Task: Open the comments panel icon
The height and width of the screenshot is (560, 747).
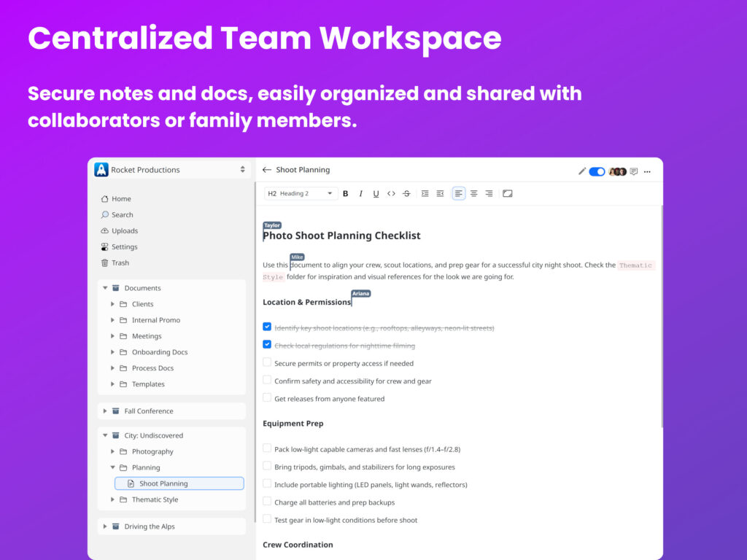Action: pyautogui.click(x=633, y=172)
